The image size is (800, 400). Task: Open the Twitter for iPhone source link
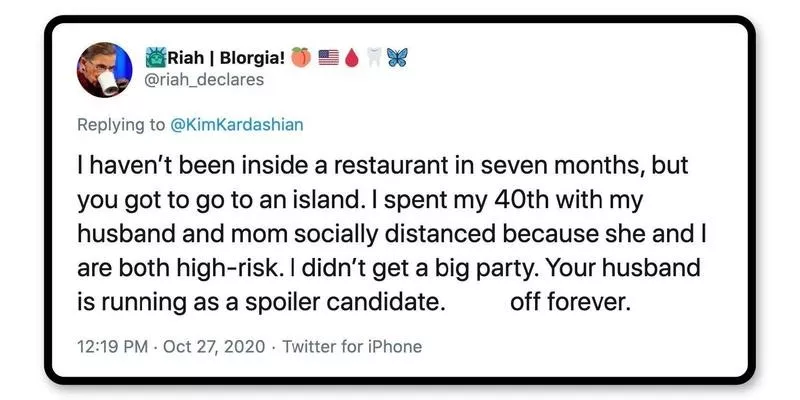[352, 347]
